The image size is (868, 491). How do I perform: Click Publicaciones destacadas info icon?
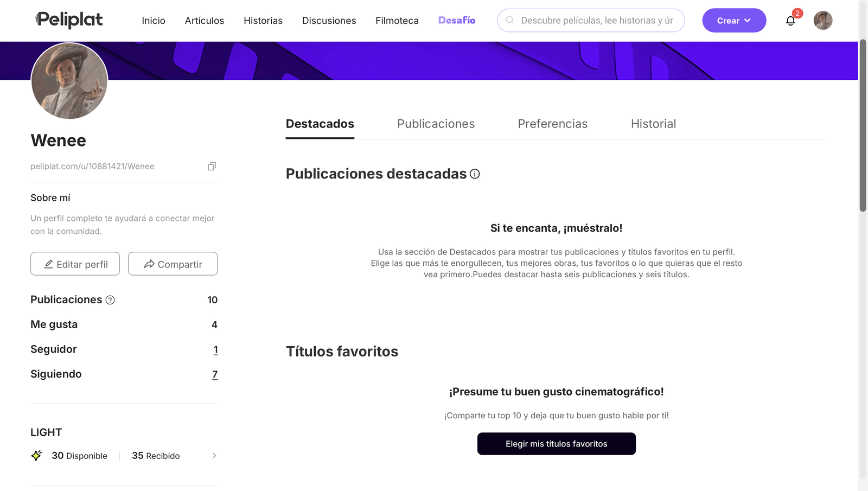pos(475,174)
